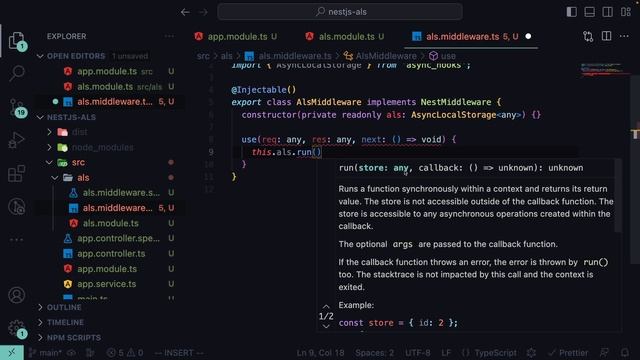Open editor More Actions ellipsis
Image resolution: width=640 pixels, height=360 pixels.
(x=624, y=36)
